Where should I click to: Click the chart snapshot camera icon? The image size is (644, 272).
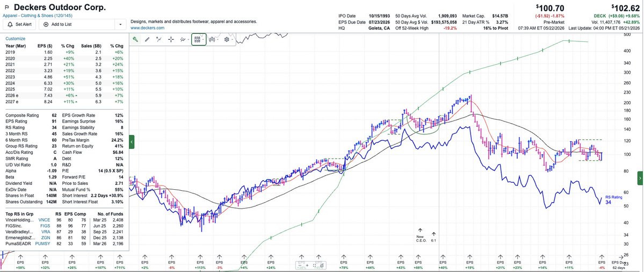322,266
